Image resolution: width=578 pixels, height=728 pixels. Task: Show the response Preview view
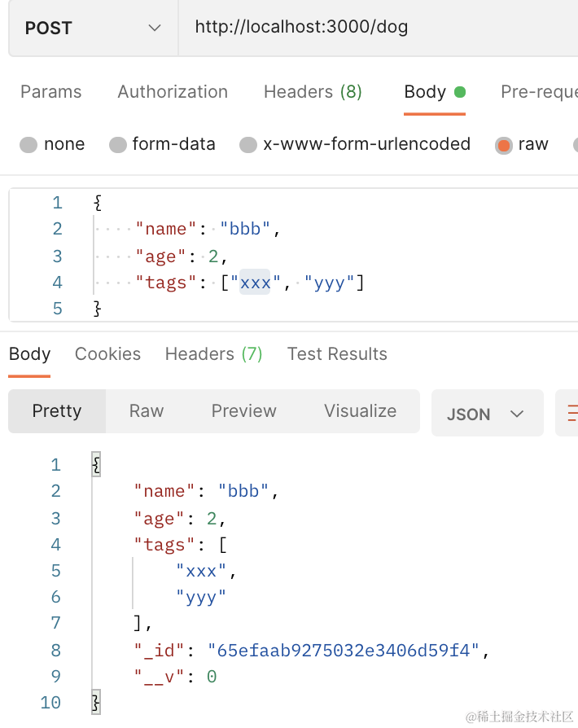[244, 411]
